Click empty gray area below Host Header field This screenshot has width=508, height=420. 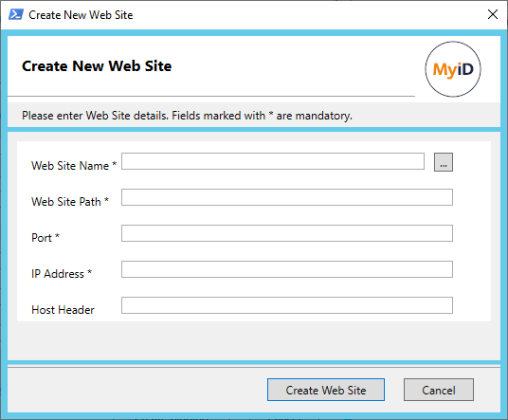[x=254, y=340]
